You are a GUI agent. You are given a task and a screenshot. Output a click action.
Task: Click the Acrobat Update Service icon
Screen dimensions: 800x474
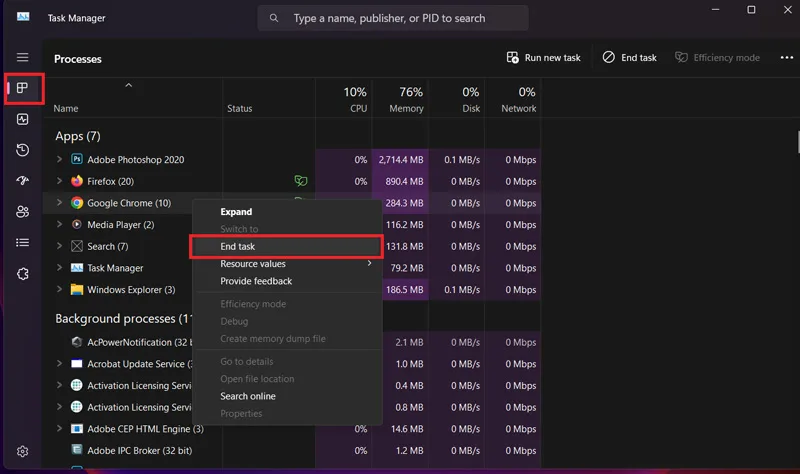[77, 364]
